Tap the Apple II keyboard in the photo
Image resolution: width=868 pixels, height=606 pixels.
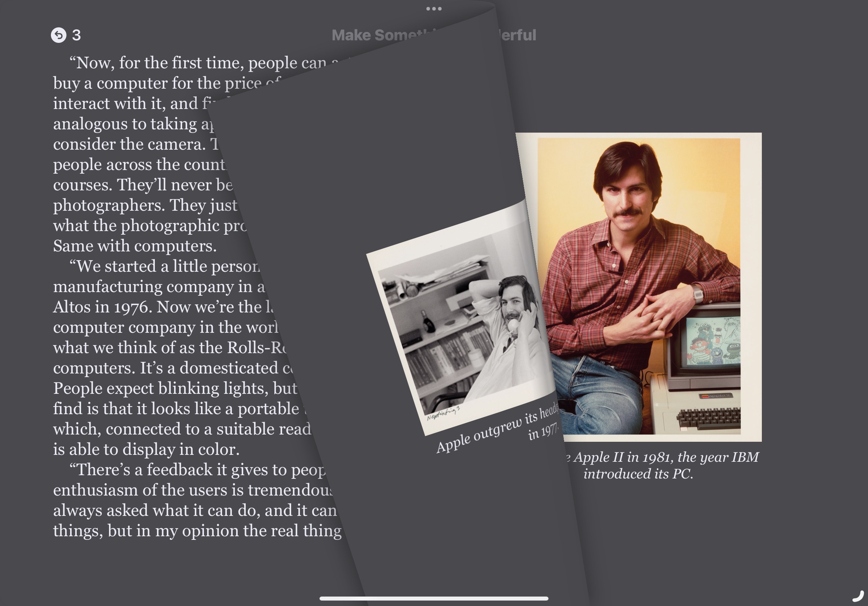point(709,419)
